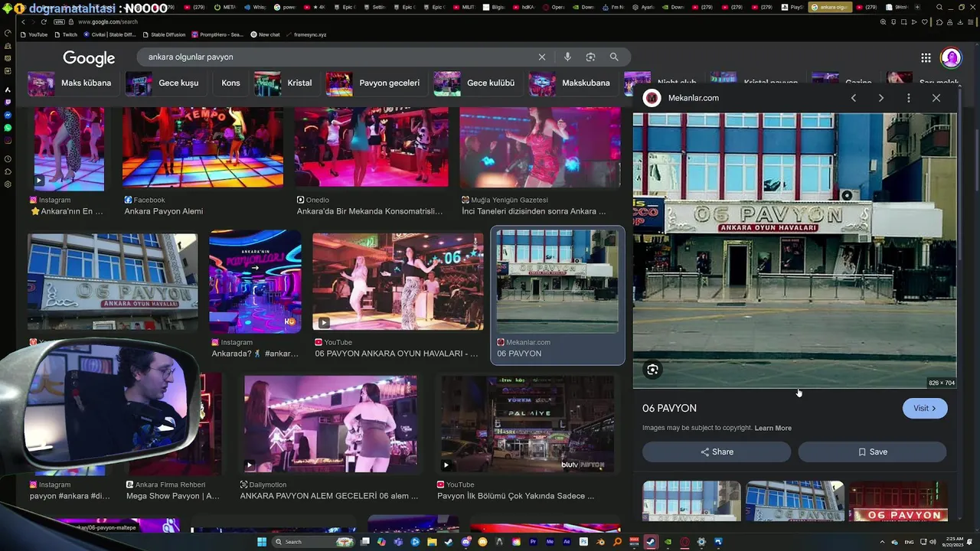Open the browser downloads icon
Viewport: 980px width, 551px height.
tap(960, 22)
